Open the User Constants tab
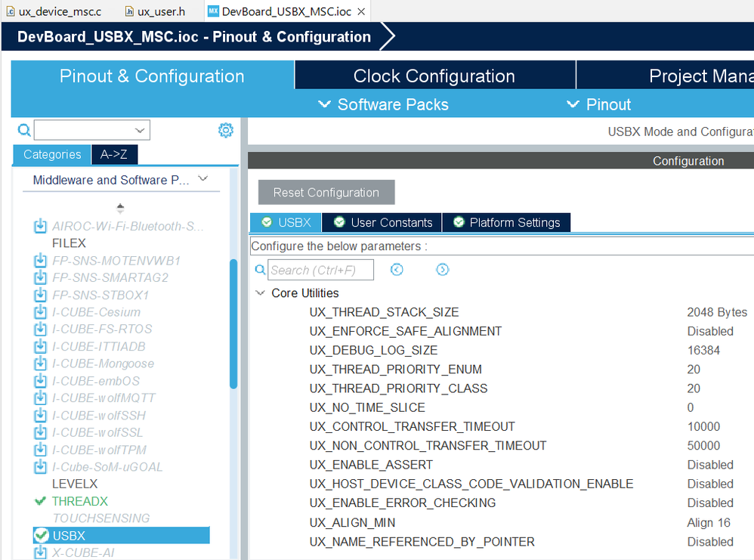The height and width of the screenshot is (560, 754). point(382,222)
